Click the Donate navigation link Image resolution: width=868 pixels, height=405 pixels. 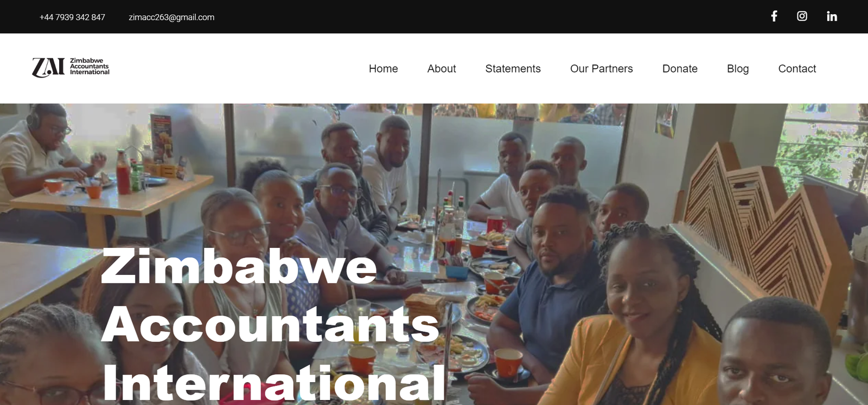(680, 69)
